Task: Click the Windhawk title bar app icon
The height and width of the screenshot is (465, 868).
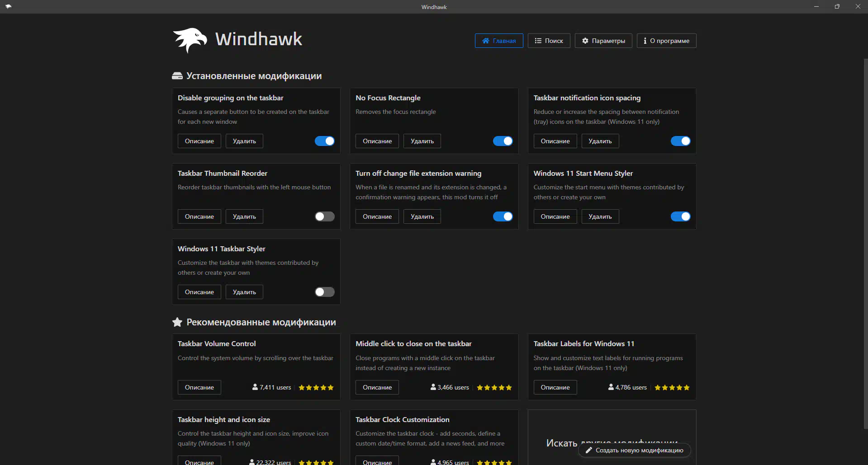Action: pyautogui.click(x=8, y=7)
